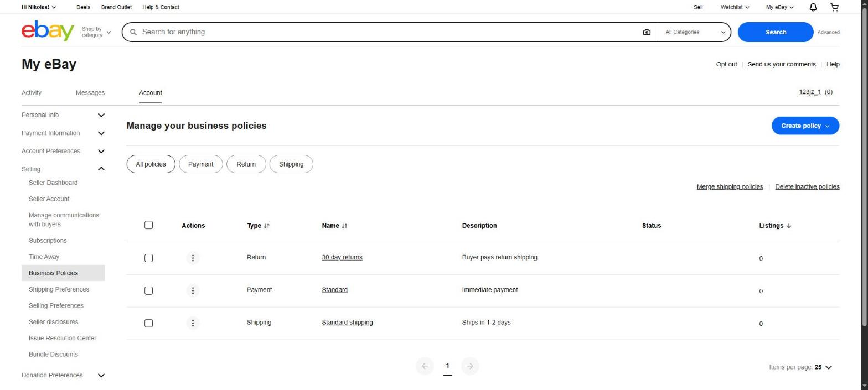
Task: Click the eBay logo
Action: coord(48,31)
